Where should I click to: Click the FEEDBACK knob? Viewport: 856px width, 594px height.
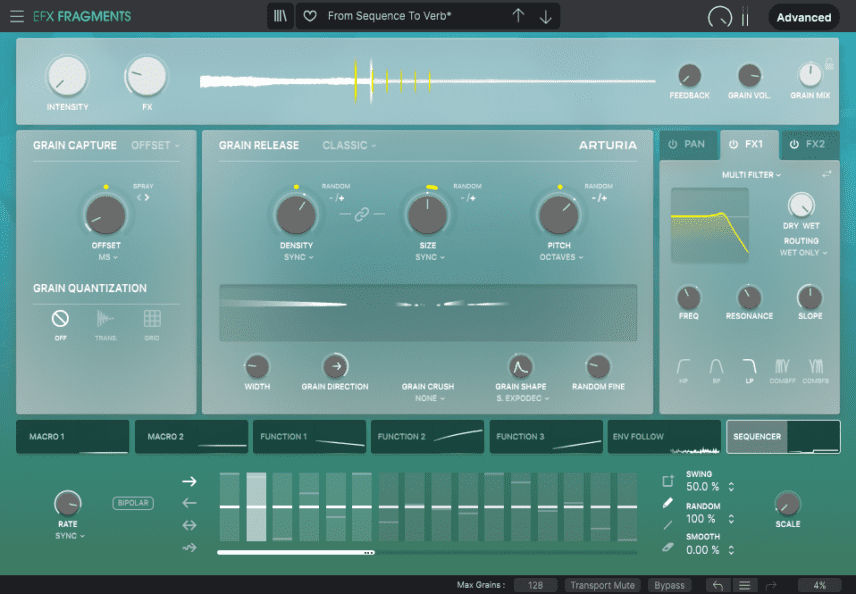(x=689, y=76)
